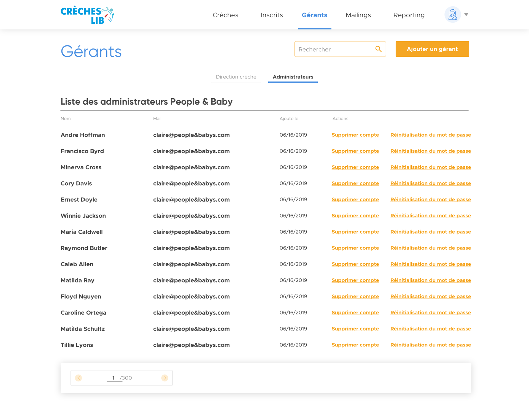
Task: Reset Tillie Lyons password
Action: 431,345
